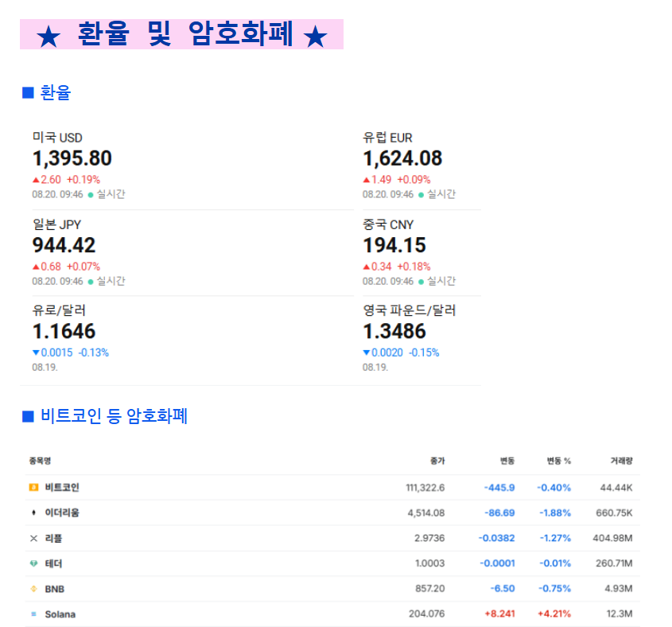Screen dimensions: 672x627
Task: Click the change '0.0015 -0.13%'
Action: point(71,352)
